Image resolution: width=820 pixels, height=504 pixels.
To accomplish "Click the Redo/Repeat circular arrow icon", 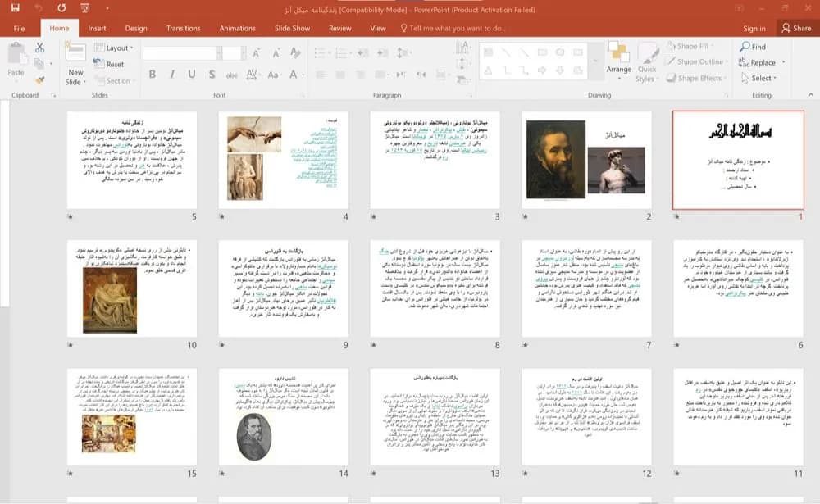I will point(61,8).
